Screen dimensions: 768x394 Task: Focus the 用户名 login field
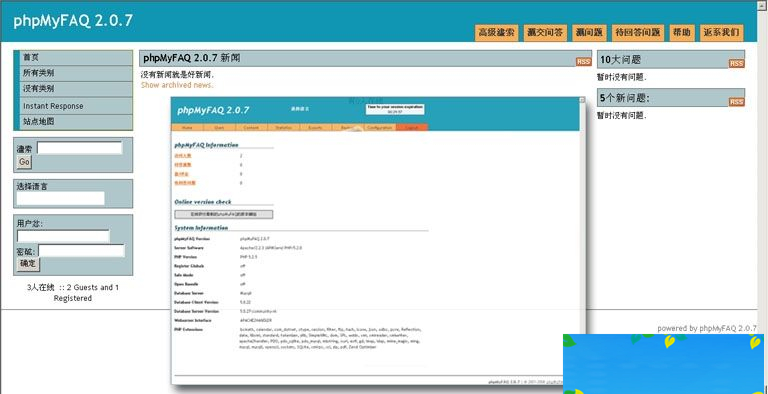click(x=63, y=236)
